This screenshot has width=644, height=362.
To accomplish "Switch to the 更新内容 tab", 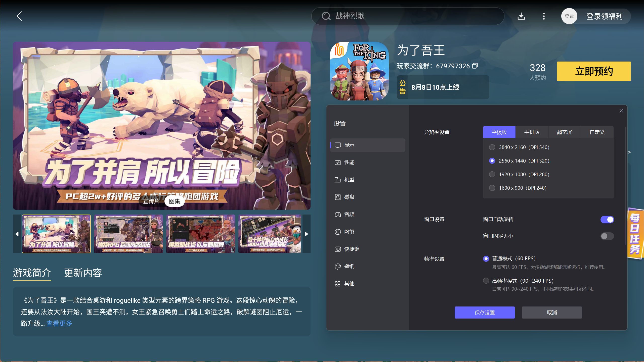I will click(83, 273).
